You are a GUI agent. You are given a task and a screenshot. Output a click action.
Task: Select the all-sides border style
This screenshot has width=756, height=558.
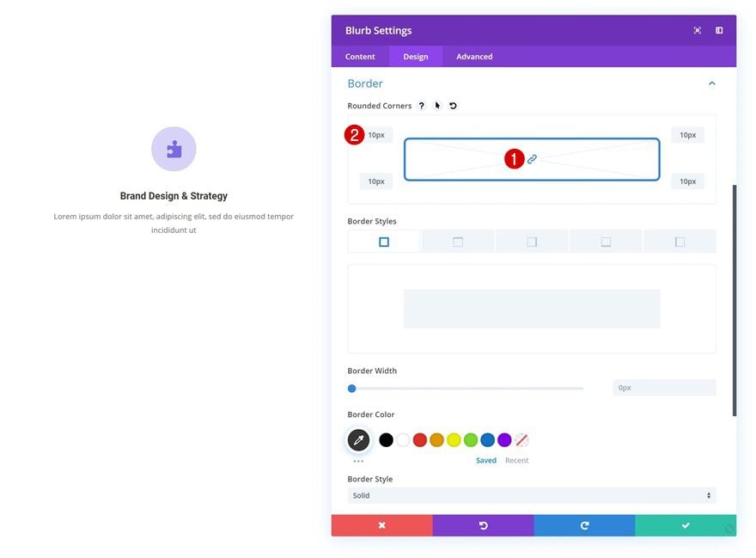tap(384, 242)
